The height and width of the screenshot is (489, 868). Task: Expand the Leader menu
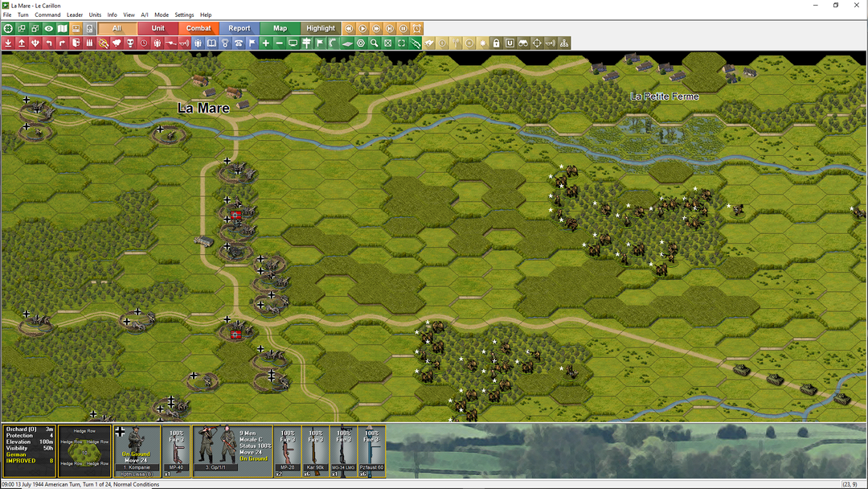click(x=75, y=14)
